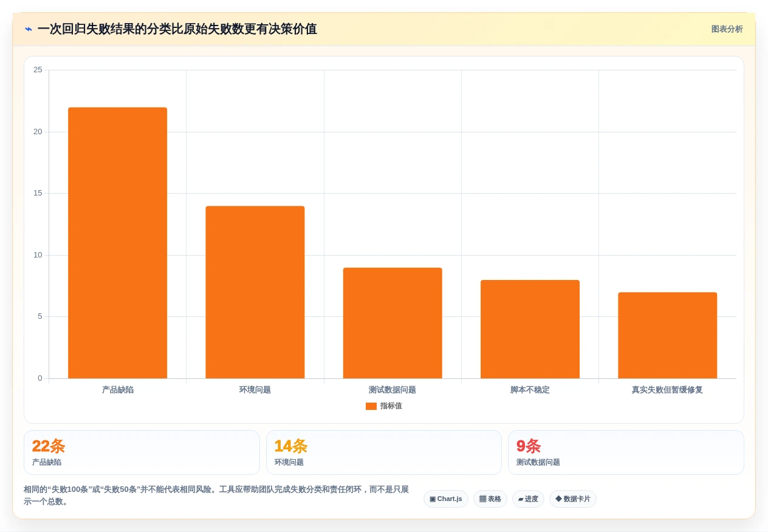
Task: Click the 图表分析 label in header
Action: pyautogui.click(x=727, y=29)
